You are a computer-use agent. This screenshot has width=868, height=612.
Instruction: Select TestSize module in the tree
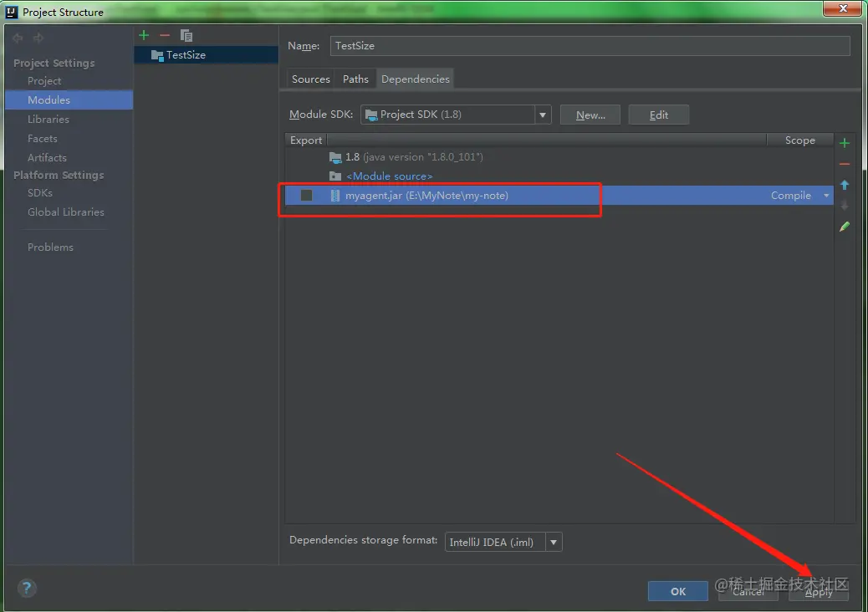[206, 55]
